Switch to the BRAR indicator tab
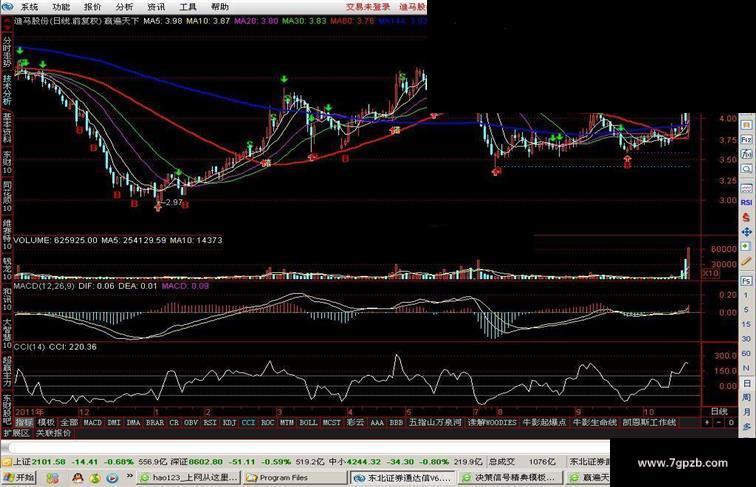 pos(155,422)
